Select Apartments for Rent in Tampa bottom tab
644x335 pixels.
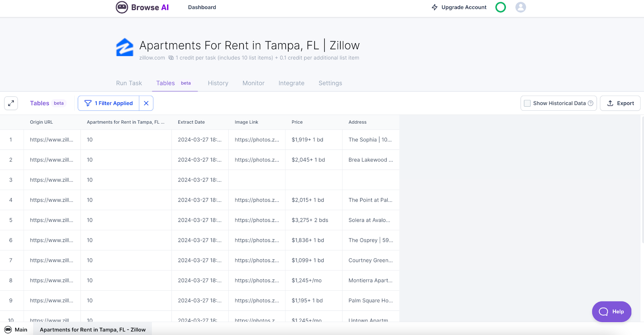[x=93, y=329]
